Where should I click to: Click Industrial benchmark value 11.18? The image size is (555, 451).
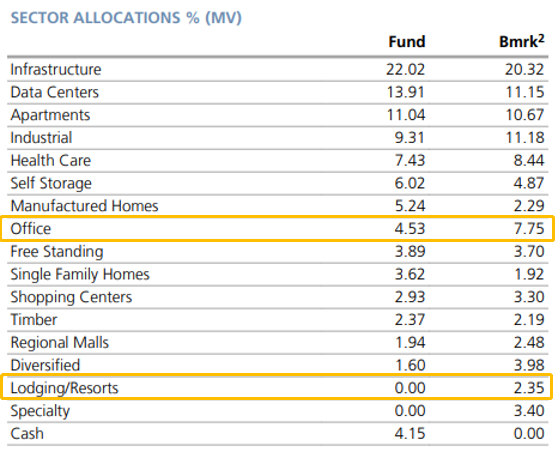[x=525, y=138]
